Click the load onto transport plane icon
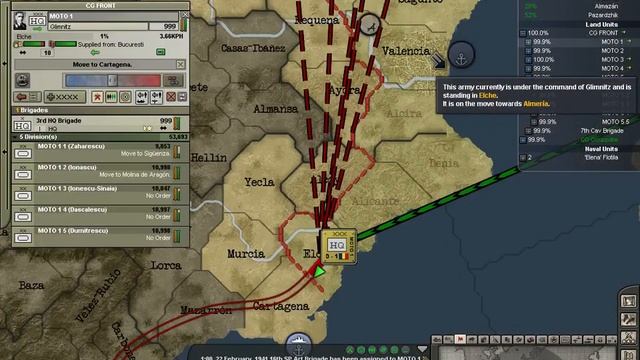The width and height of the screenshot is (640, 360). pyautogui.click(x=156, y=97)
